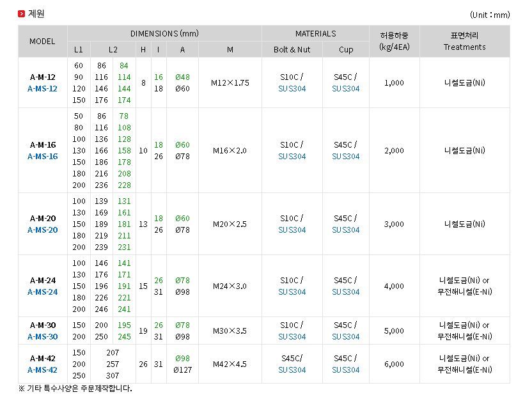532x413 pixels.
Task: Click the 2,000 load value
Action: tap(394, 151)
